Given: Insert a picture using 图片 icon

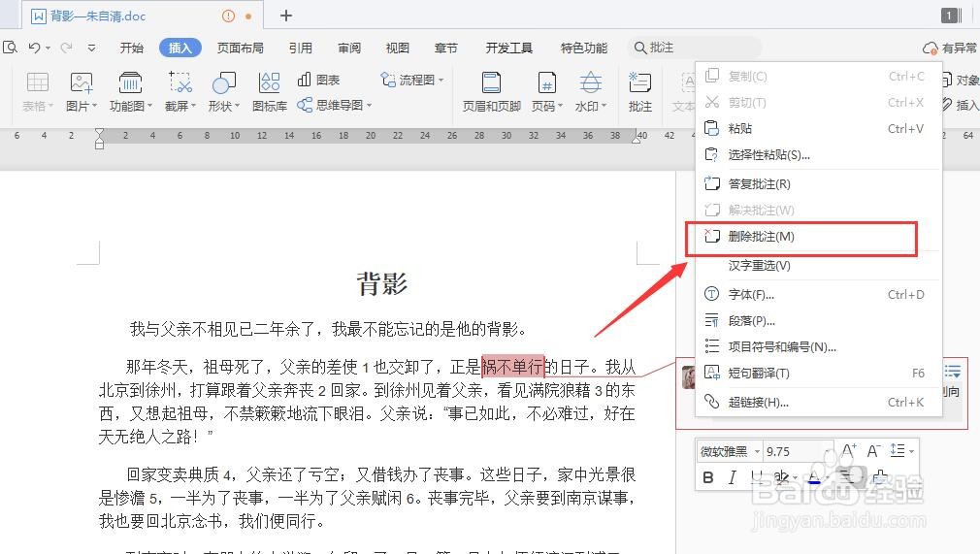Looking at the screenshot, I should (x=82, y=82).
